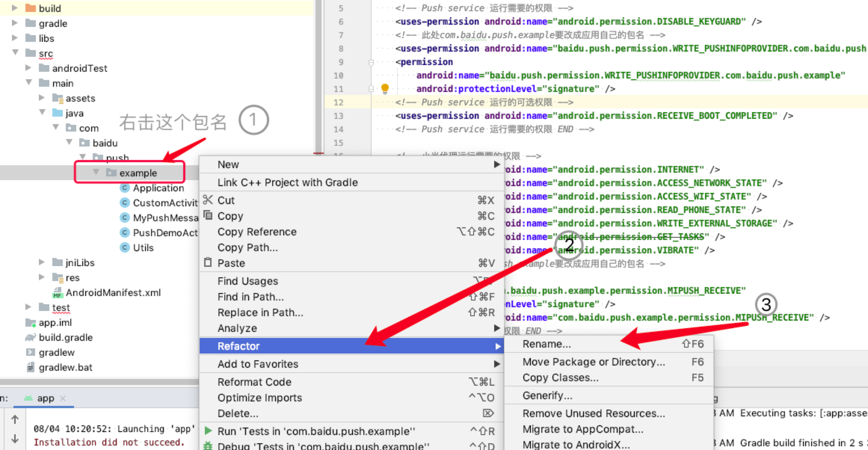Image resolution: width=868 pixels, height=450 pixels.
Task: Click the yellow lightbulb intention icon
Action: click(385, 88)
